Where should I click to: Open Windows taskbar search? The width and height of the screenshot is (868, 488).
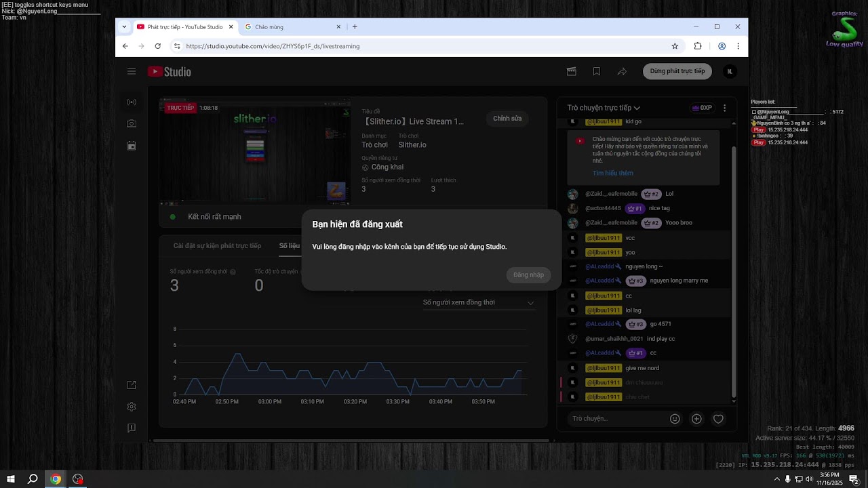point(33,479)
